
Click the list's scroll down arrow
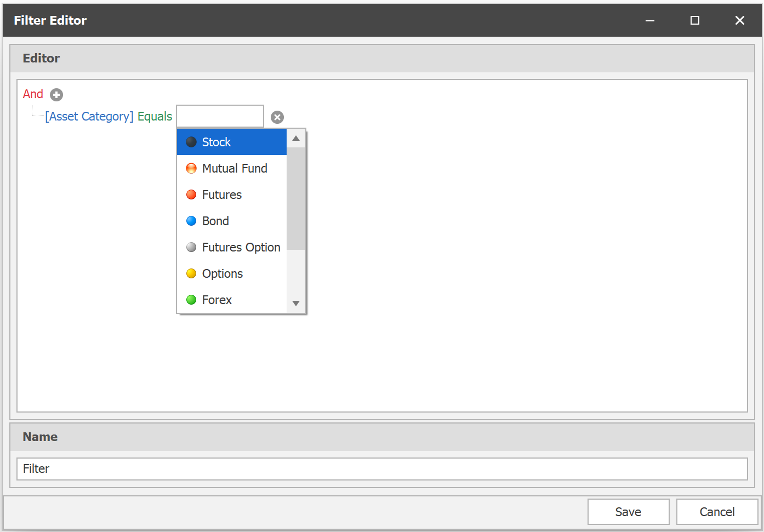296,304
